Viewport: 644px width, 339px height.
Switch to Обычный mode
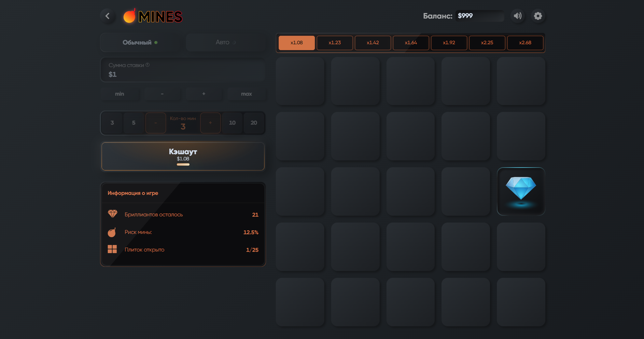coord(140,42)
